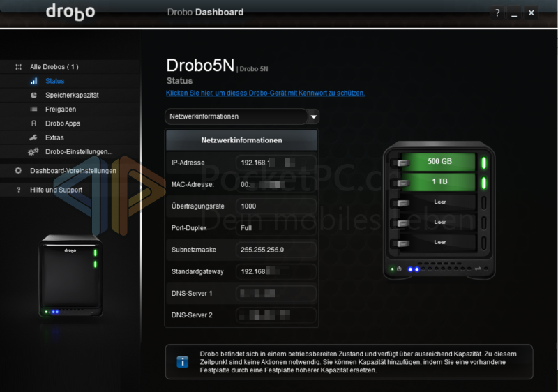Click the Standardgateway value field
558x392 pixels.
[x=276, y=272]
